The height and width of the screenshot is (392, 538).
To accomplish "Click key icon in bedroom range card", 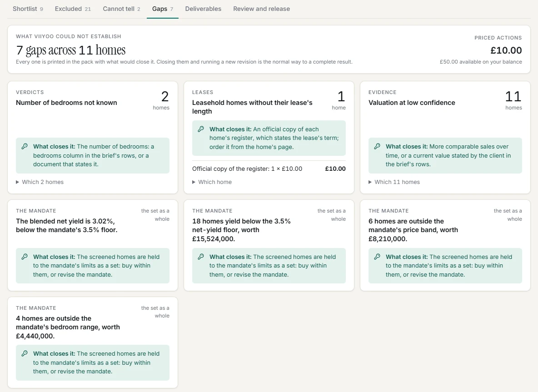I will [x=25, y=353].
